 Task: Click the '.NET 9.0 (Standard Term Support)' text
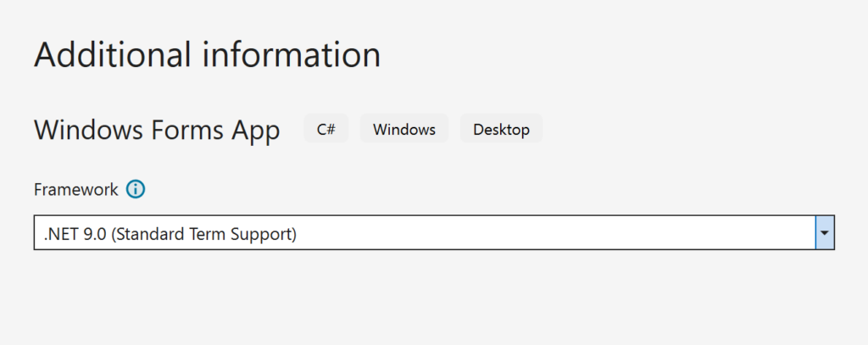[x=170, y=233]
